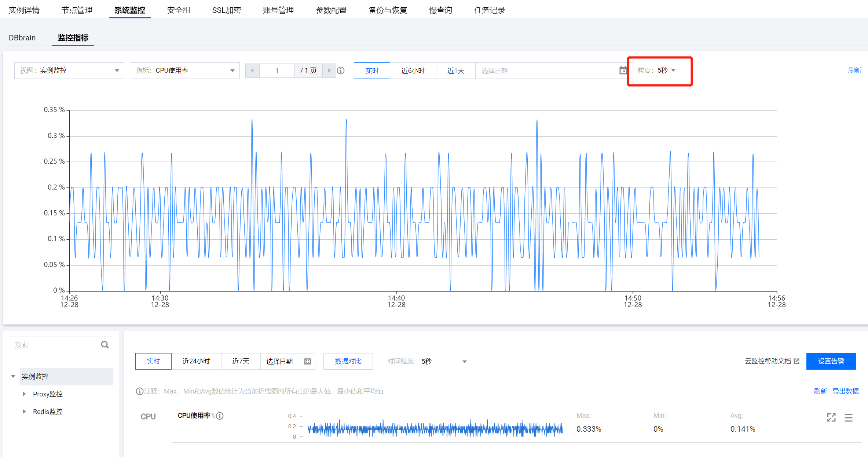Click the calendar icon in upper date field

pos(623,70)
